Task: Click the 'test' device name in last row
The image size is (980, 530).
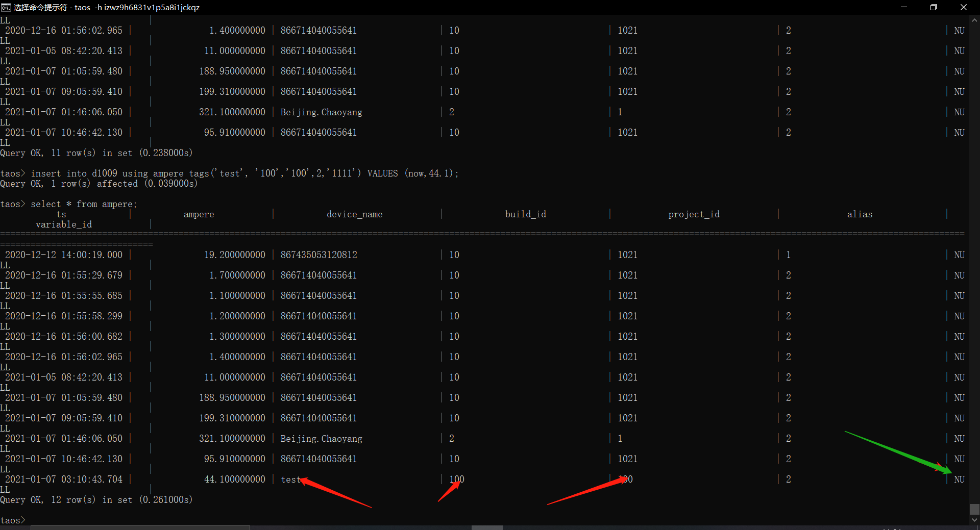Action: point(291,479)
